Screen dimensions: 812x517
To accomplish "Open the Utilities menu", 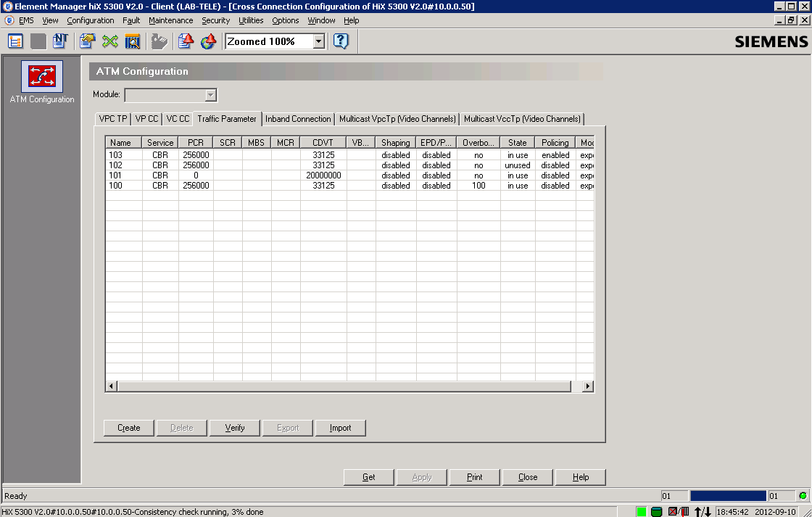I will pyautogui.click(x=251, y=20).
